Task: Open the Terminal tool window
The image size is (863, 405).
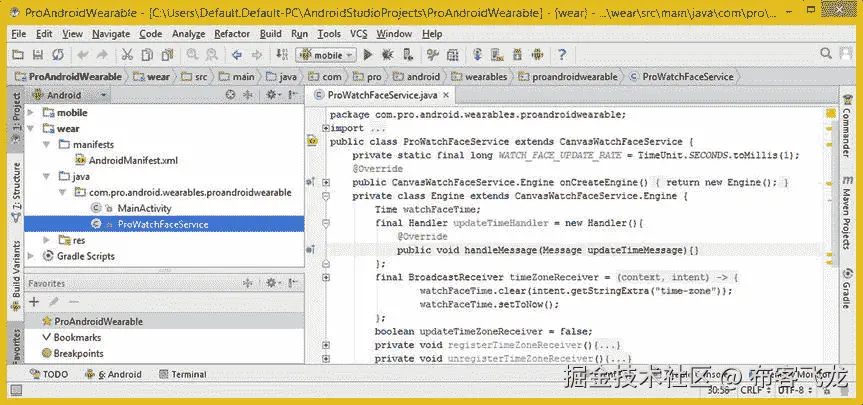Action: (x=183, y=374)
